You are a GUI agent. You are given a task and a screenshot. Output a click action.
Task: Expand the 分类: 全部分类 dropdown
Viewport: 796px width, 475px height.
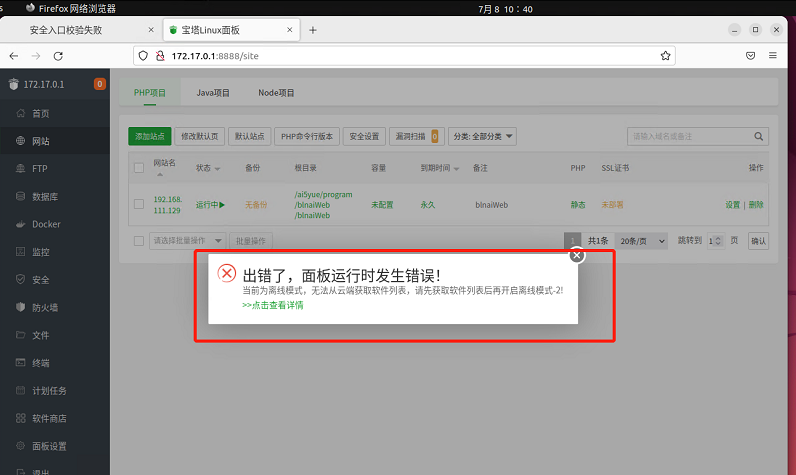click(x=482, y=137)
